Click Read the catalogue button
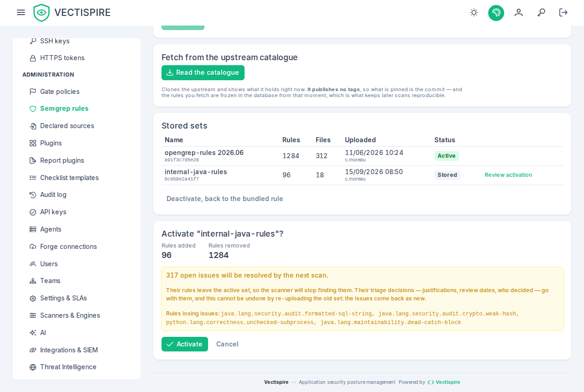The image size is (584, 392). (x=203, y=72)
